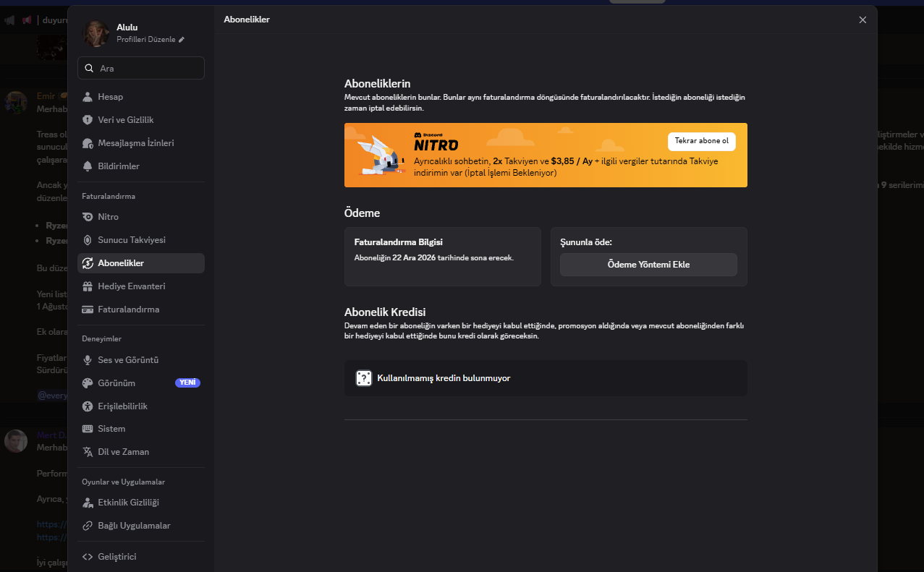This screenshot has width=924, height=572.
Task: Click the 'Şununla öde:' label
Action: coord(587,242)
